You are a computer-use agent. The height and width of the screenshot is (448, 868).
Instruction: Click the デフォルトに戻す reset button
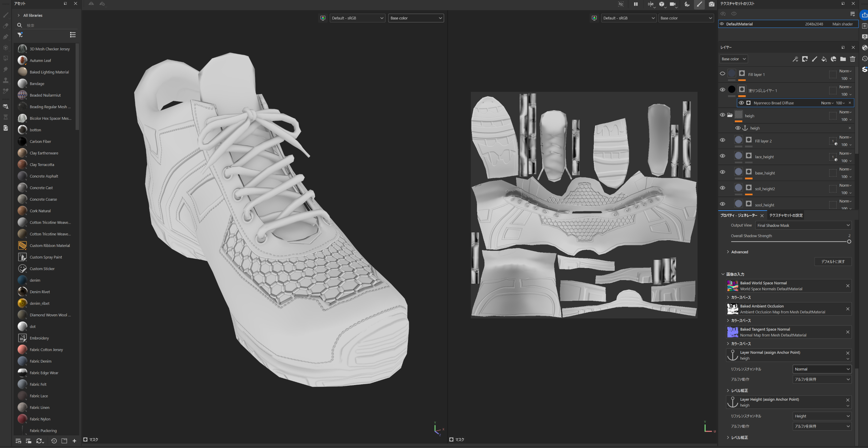pos(833,262)
